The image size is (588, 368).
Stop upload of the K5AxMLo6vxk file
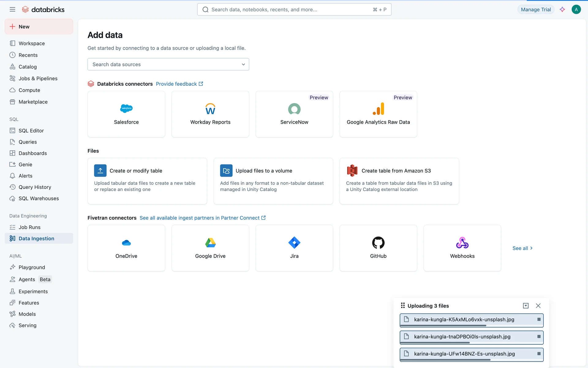(539, 320)
